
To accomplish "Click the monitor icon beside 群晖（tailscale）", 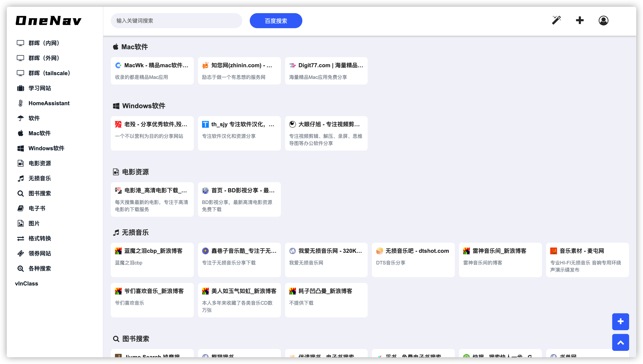I will (20, 73).
